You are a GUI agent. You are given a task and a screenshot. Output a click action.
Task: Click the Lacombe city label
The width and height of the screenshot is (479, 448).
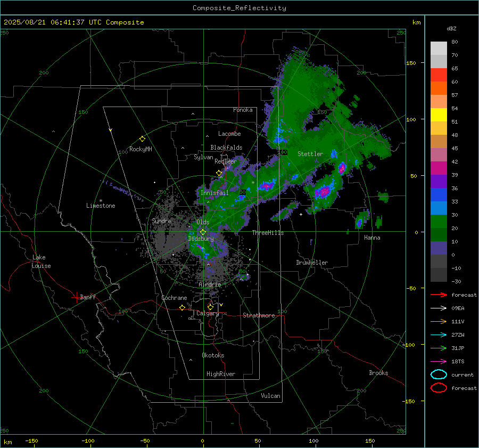tap(229, 134)
